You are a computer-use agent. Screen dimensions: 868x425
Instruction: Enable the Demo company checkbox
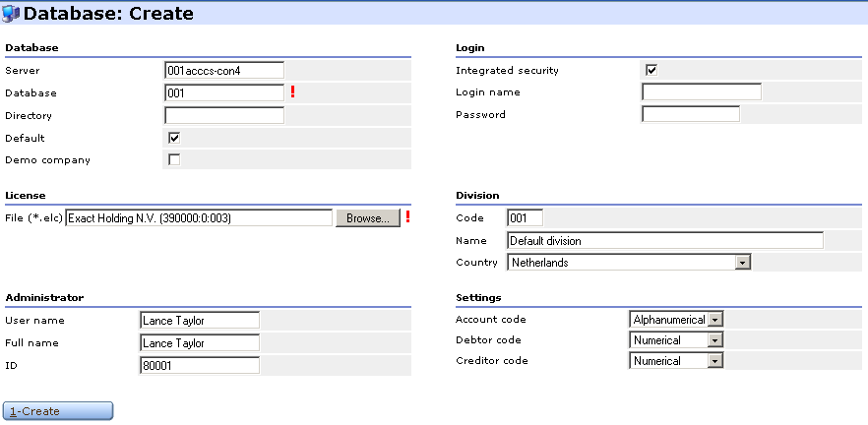pos(174,160)
